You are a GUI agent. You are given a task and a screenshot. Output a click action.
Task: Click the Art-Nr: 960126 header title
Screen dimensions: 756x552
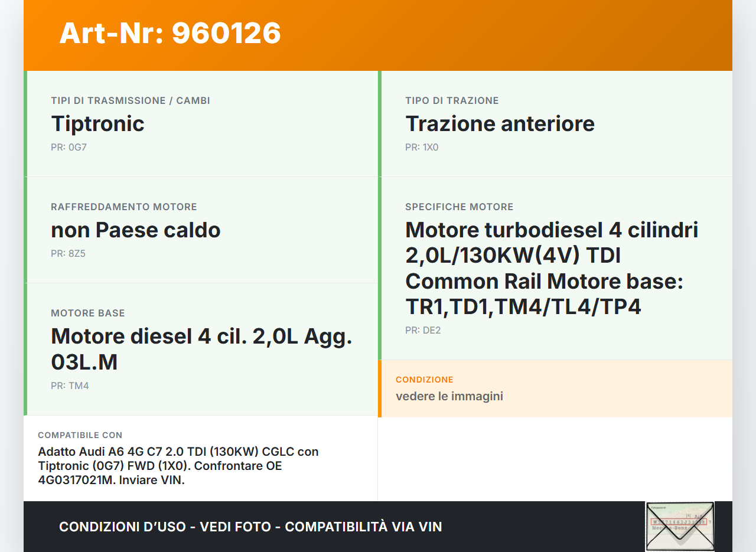170,33
